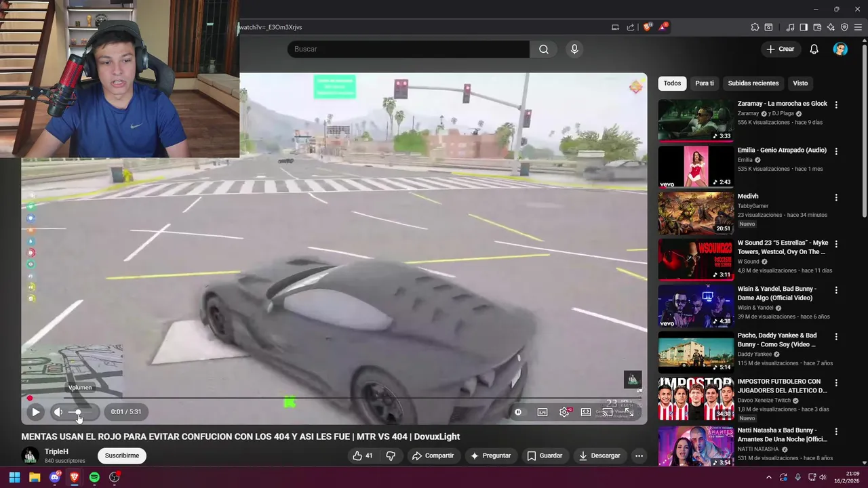Screen dimensions: 868x488
Task: Click the browser install app icon
Action: 615,27
